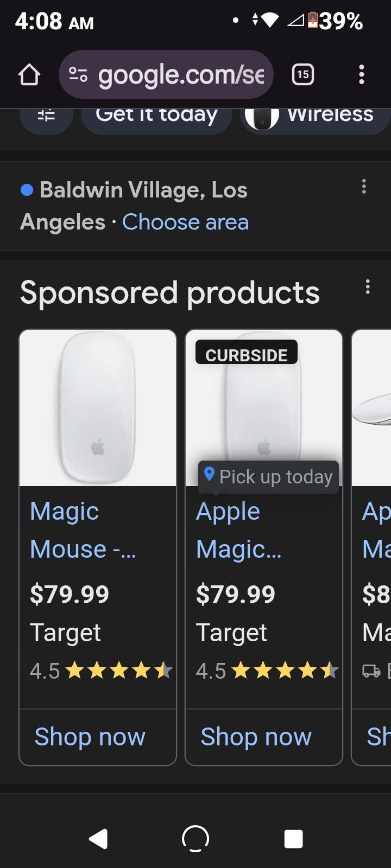
Task: Click the location pin on Pick up today
Action: click(209, 476)
